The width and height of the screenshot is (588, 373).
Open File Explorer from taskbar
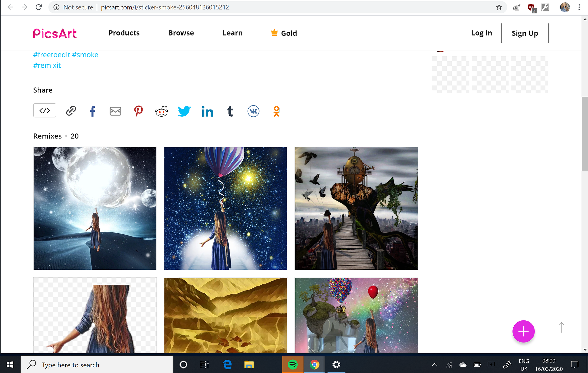[x=249, y=364]
